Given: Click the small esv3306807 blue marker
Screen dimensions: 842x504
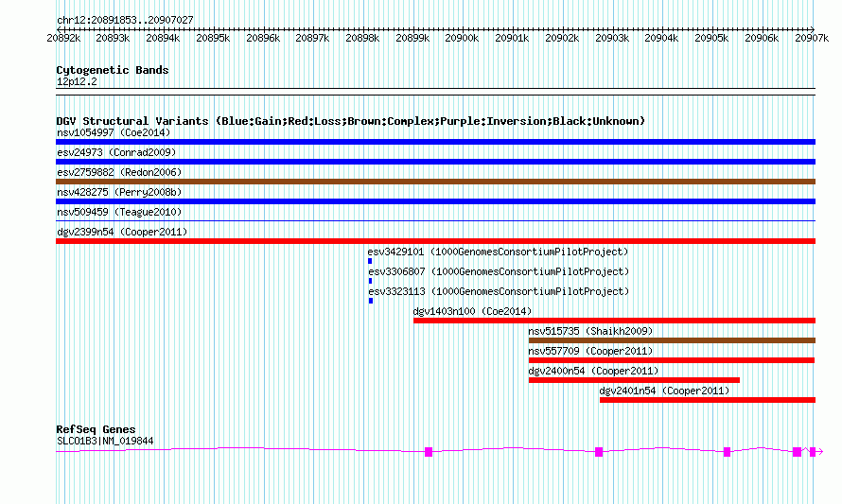Looking at the screenshot, I should [371, 281].
